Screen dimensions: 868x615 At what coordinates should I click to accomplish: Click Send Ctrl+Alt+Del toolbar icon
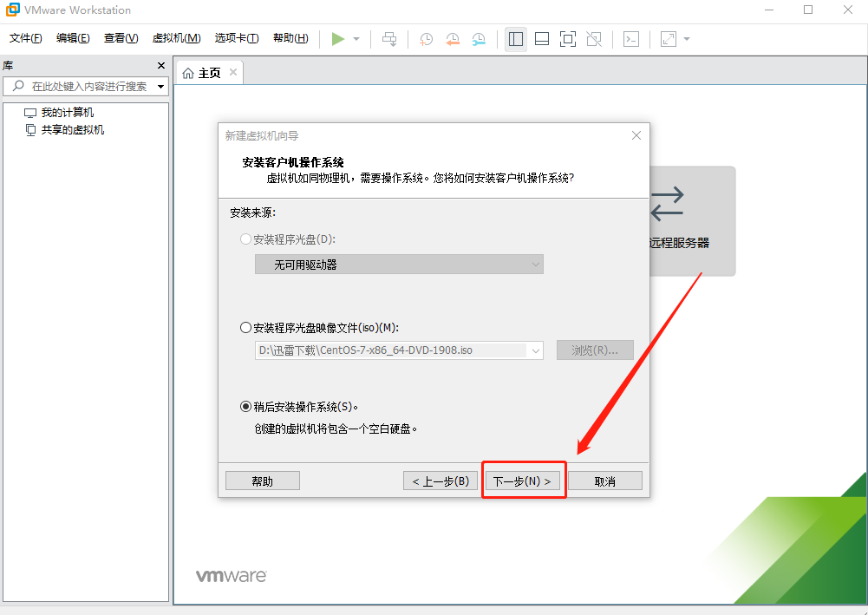coord(389,39)
